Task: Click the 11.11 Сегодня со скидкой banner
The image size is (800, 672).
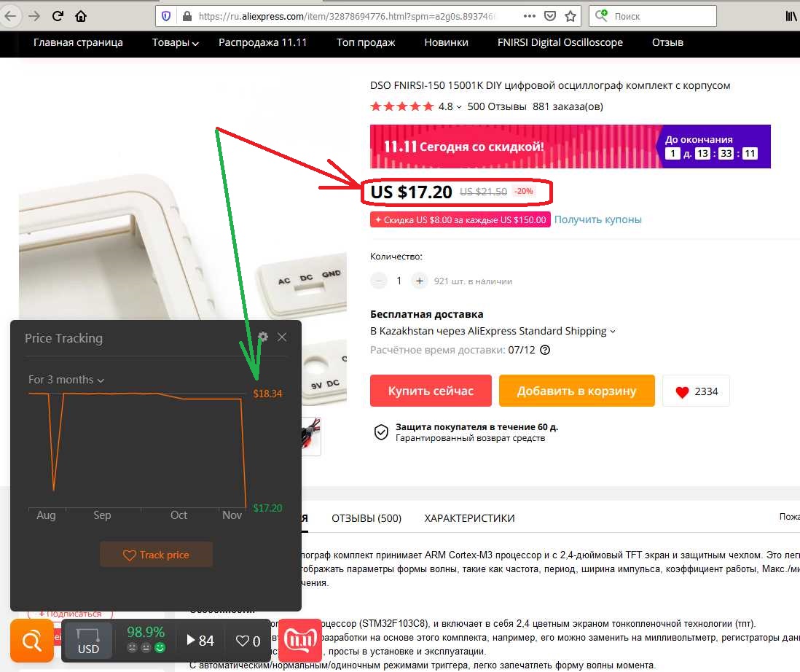Action: pos(570,146)
